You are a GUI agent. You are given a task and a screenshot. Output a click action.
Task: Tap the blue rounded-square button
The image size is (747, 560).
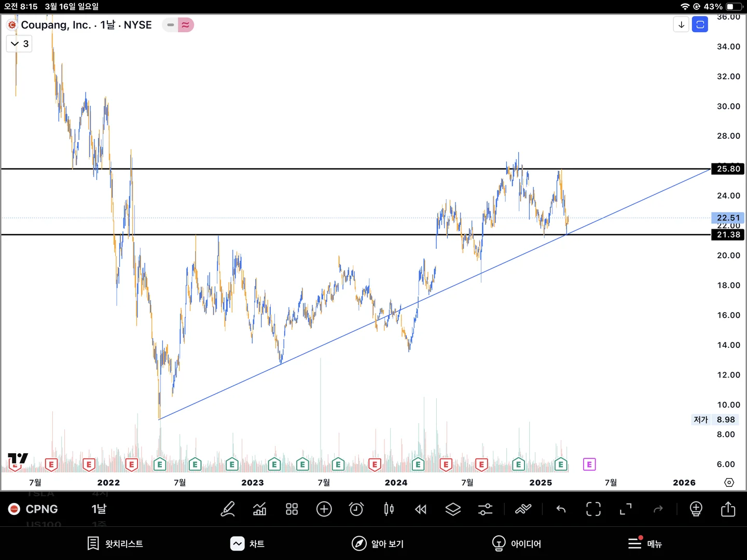click(x=700, y=24)
